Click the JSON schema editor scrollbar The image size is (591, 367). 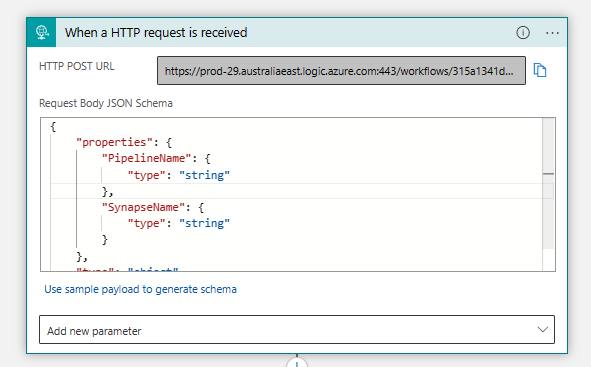click(x=548, y=183)
